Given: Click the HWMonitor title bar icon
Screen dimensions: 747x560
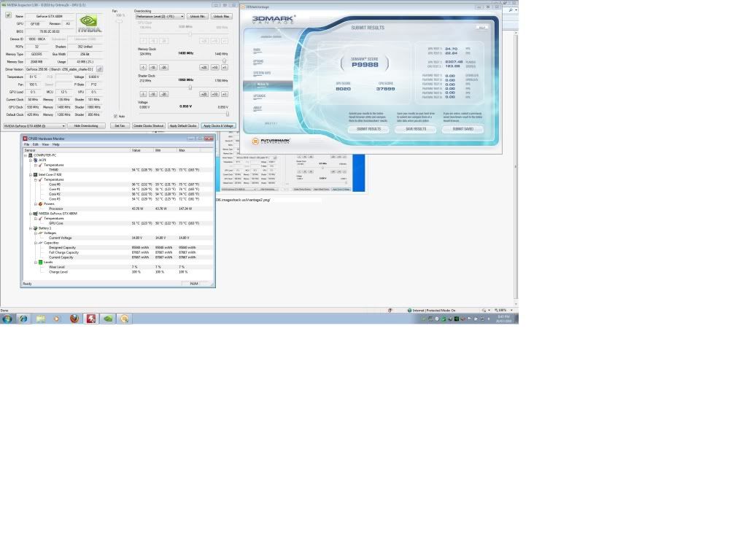Looking at the screenshot, I should coord(25,139).
